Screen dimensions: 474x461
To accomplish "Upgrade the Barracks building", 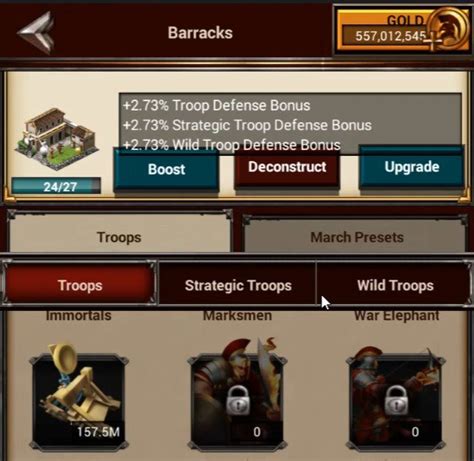I will pos(412,167).
